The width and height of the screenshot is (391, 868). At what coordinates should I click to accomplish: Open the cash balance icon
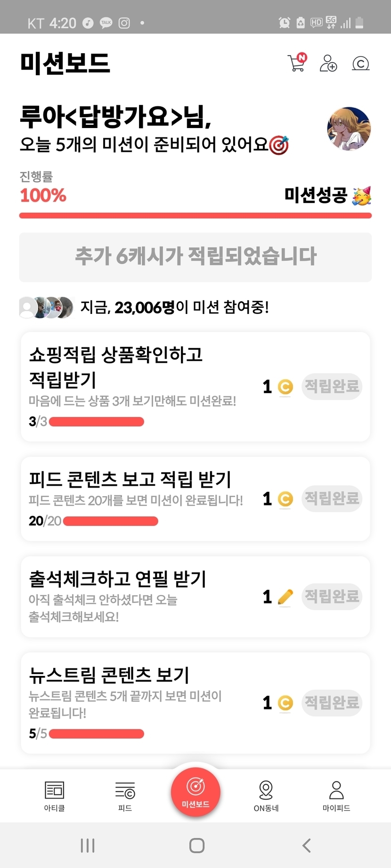(361, 63)
